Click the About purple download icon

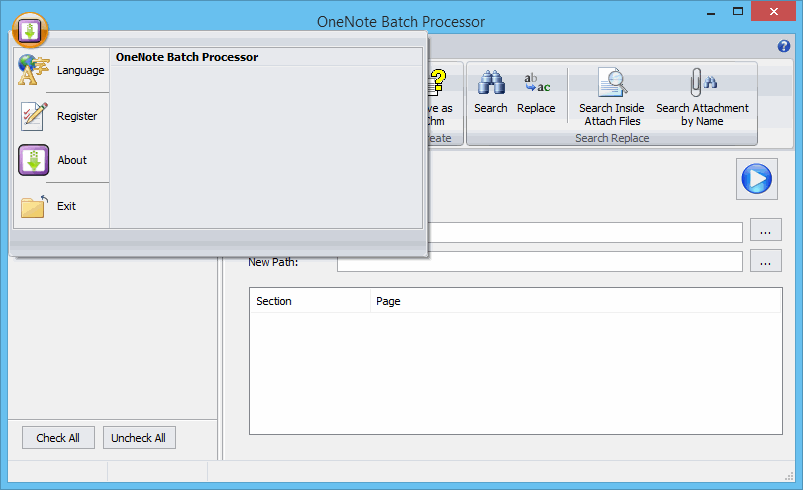coord(34,160)
